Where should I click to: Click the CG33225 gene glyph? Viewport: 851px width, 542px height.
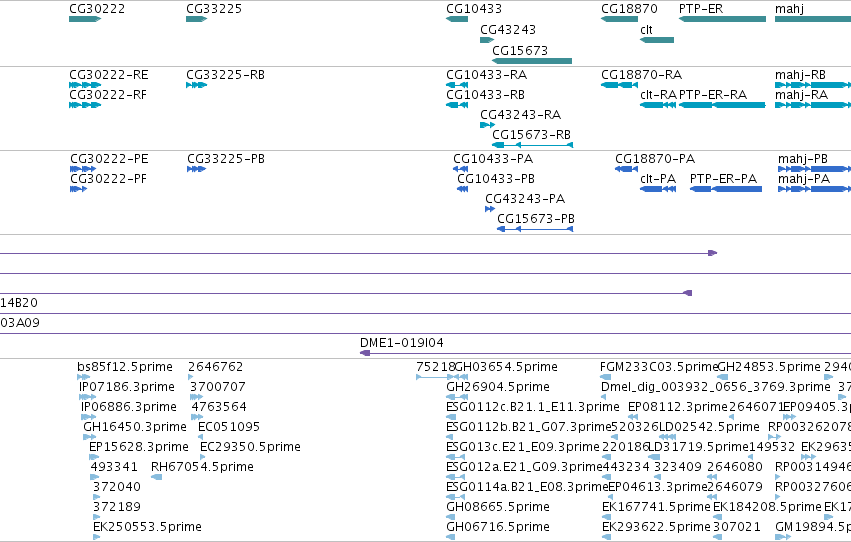click(x=196, y=19)
